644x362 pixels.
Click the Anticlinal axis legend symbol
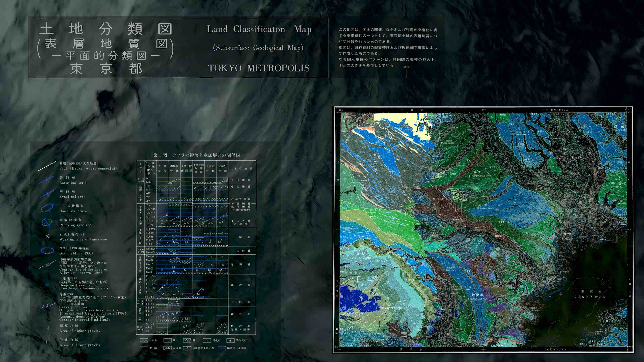point(47,180)
